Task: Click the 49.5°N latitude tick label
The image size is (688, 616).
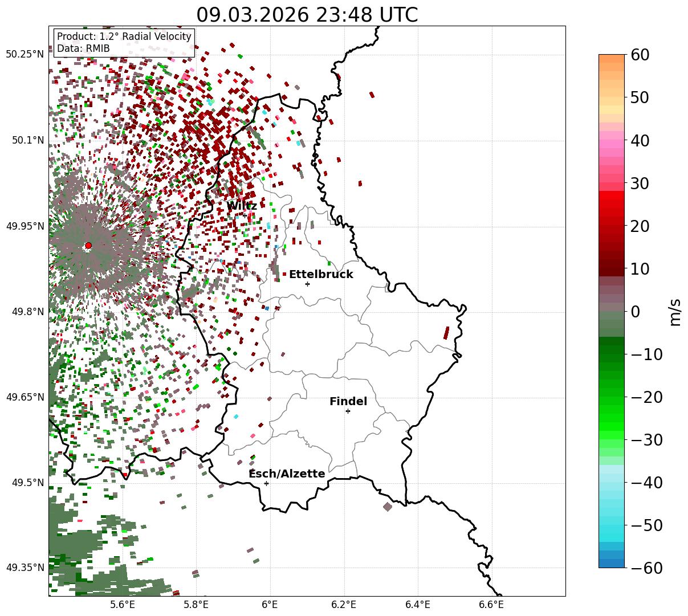Action: (x=28, y=483)
